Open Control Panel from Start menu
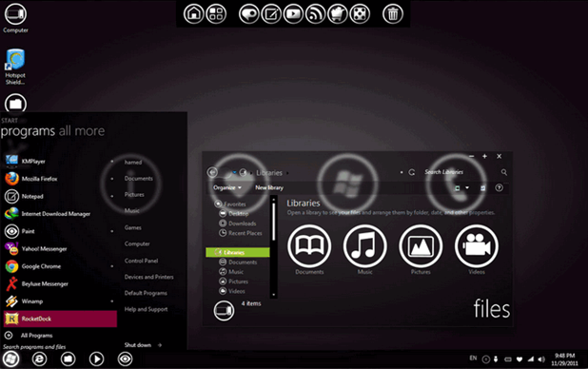 coord(141,261)
